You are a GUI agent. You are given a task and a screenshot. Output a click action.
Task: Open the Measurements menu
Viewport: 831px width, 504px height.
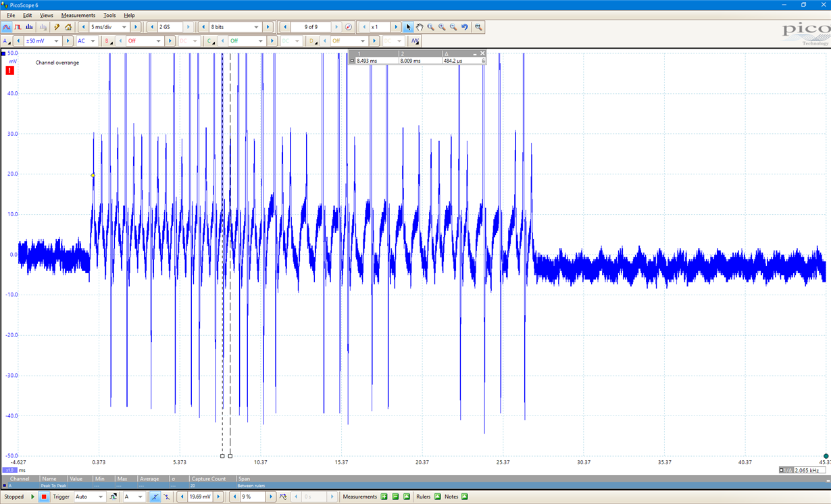coord(78,15)
